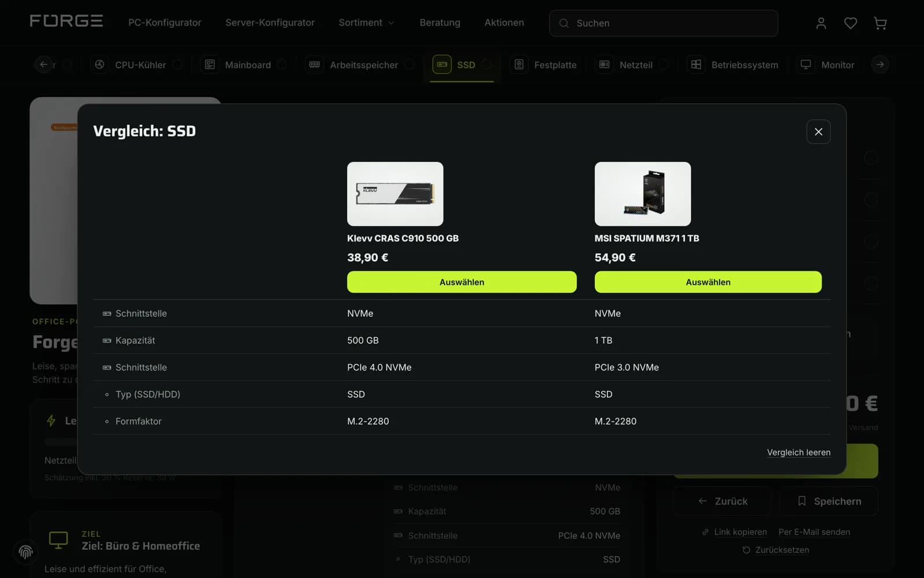924x578 pixels.
Task: Choose the MSI SPATIUM M371 with Auswählen
Action: (x=708, y=282)
